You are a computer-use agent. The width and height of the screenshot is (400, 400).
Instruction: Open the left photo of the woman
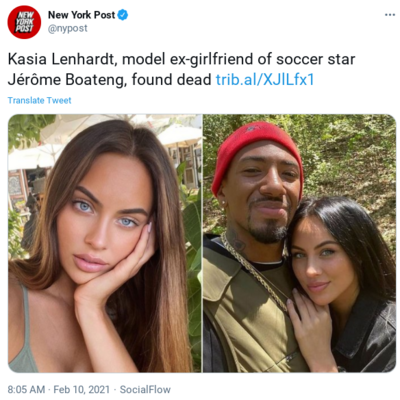pyautogui.click(x=105, y=243)
